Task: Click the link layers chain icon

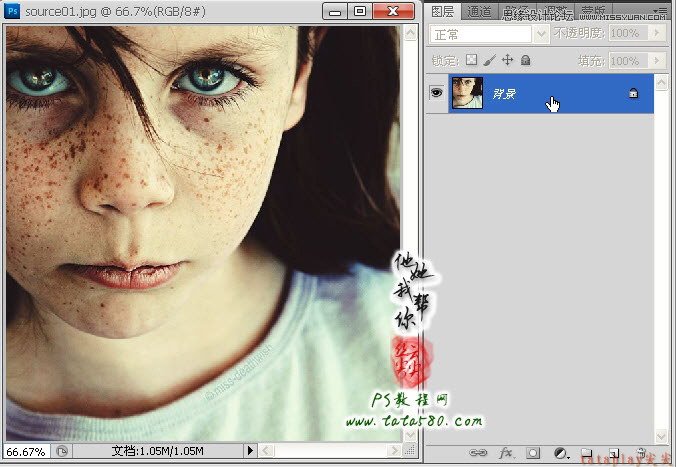Action: (x=478, y=452)
